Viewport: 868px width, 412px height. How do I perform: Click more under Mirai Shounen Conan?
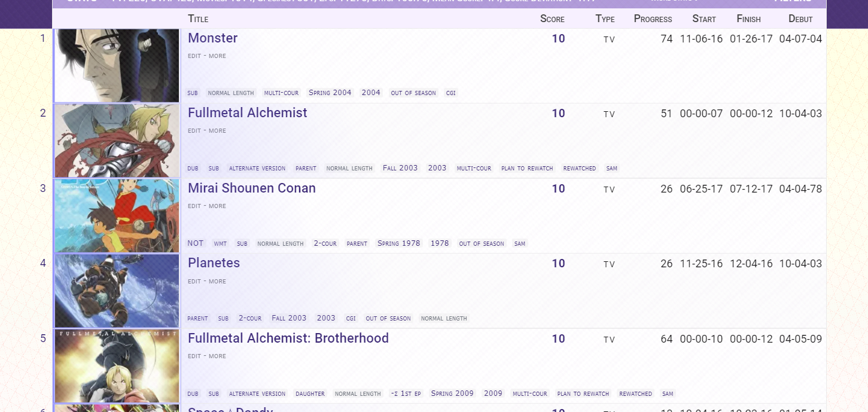tap(217, 206)
